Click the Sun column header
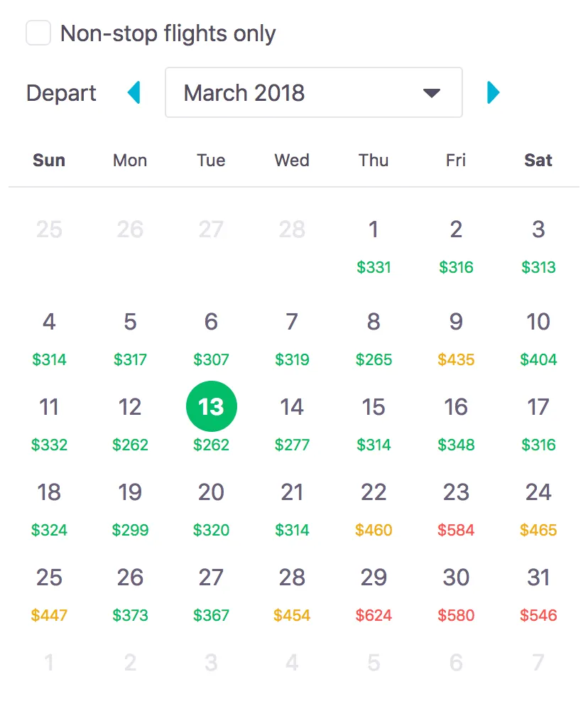The height and width of the screenshot is (716, 588). click(48, 161)
